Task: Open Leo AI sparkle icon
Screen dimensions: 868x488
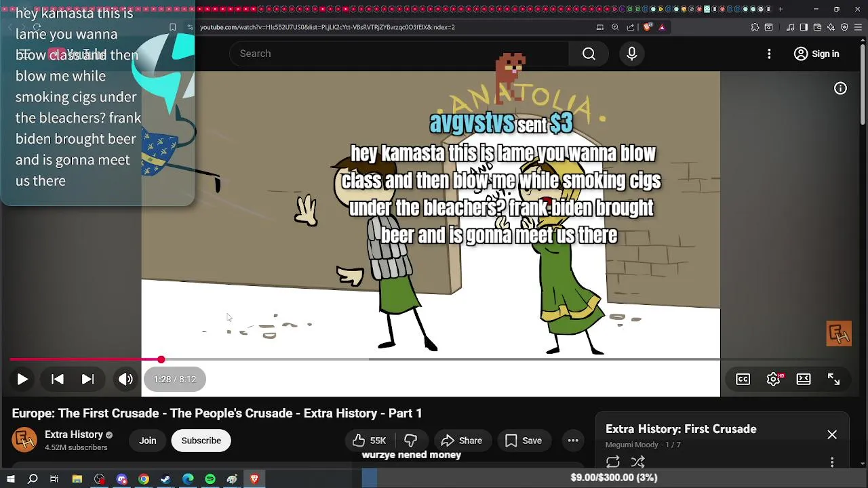Action: click(x=831, y=27)
